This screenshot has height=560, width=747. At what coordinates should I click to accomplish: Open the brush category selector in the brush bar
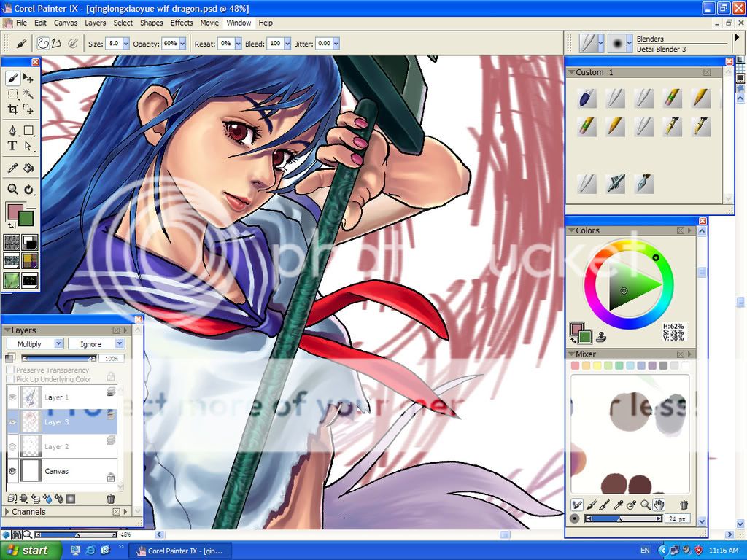click(592, 44)
